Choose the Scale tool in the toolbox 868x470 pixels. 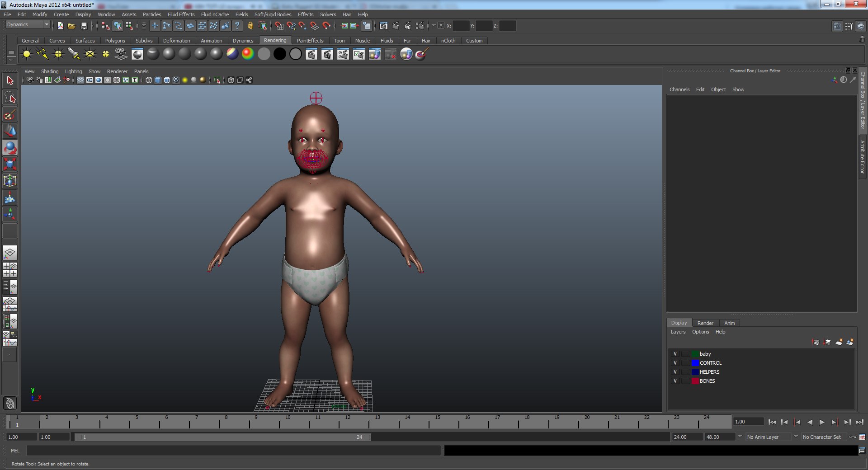click(10, 164)
